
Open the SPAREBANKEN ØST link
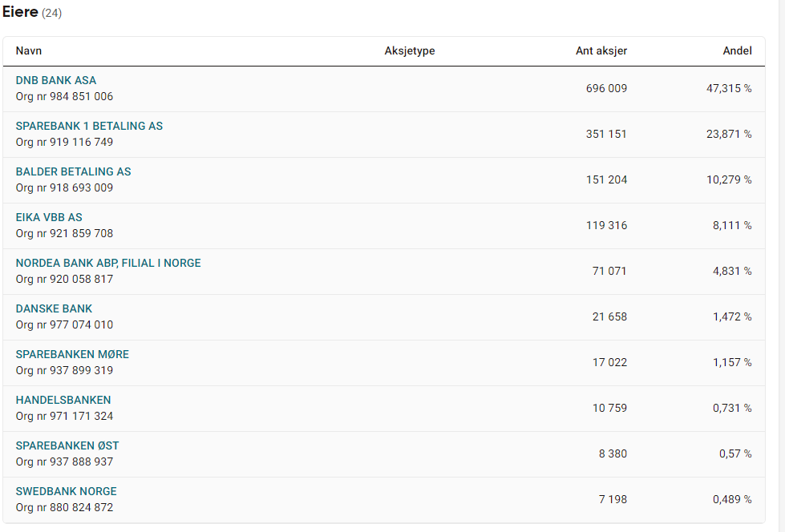pyautogui.click(x=67, y=446)
